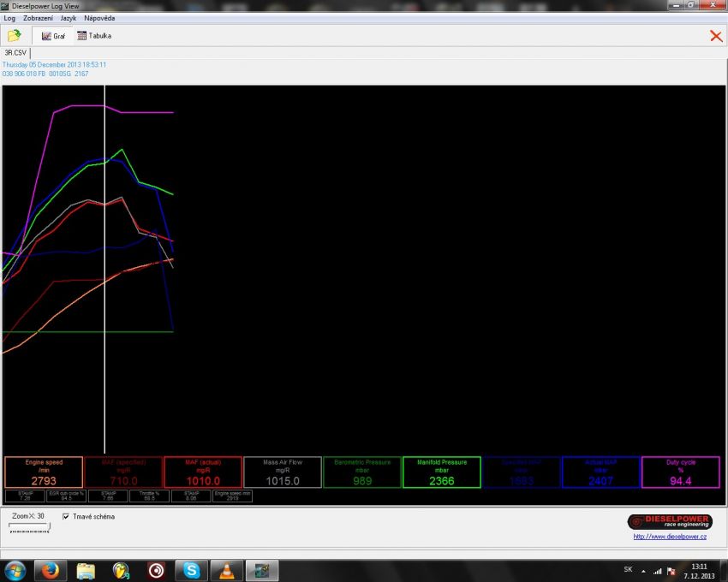Click the STAMP 7.28 box

pos(25,496)
